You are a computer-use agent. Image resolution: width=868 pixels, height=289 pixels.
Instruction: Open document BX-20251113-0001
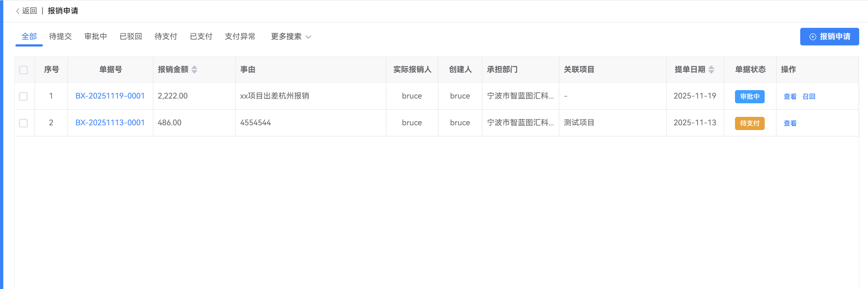(110, 123)
